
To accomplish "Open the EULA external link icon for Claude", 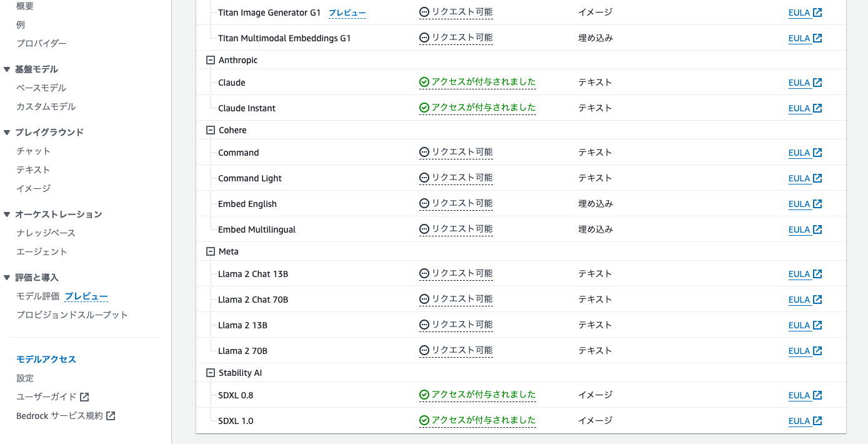I will coord(817,83).
